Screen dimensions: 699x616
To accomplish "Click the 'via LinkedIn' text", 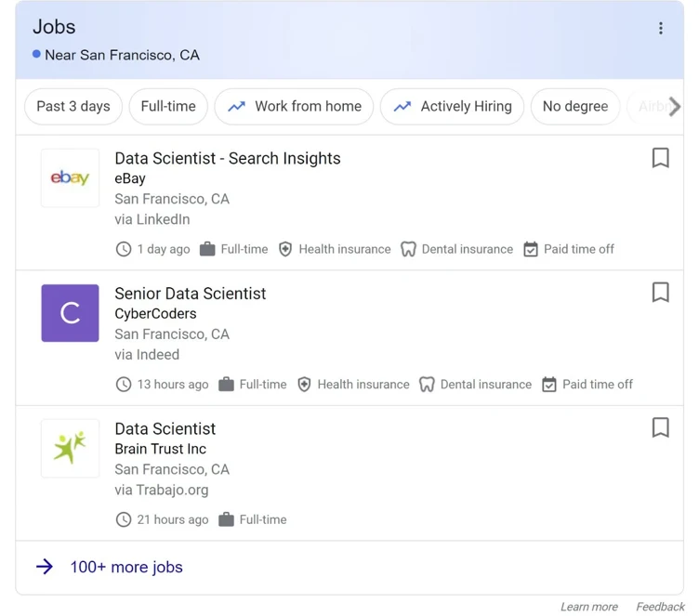I will click(152, 219).
